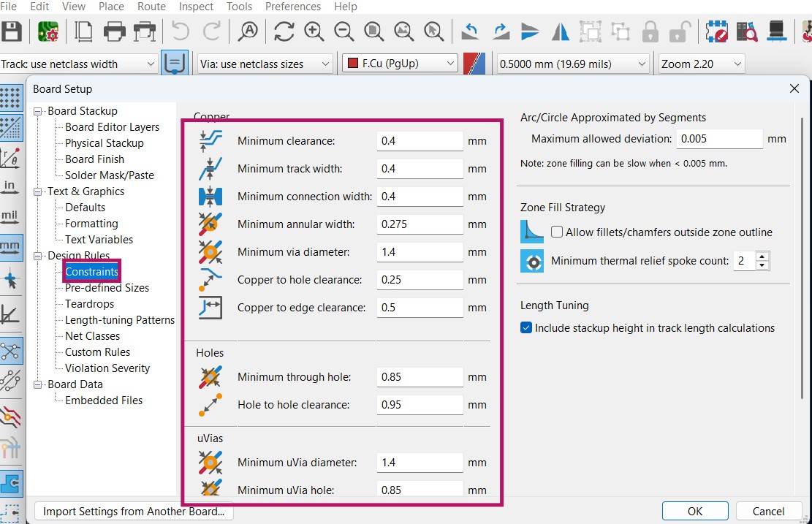Toggle auto track width button
Image resolution: width=812 pixels, height=524 pixels.
[x=175, y=64]
